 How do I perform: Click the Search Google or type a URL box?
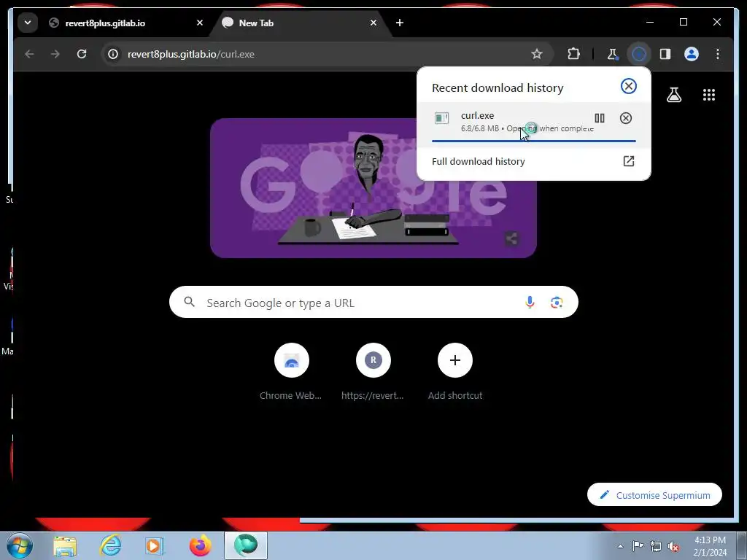point(373,302)
